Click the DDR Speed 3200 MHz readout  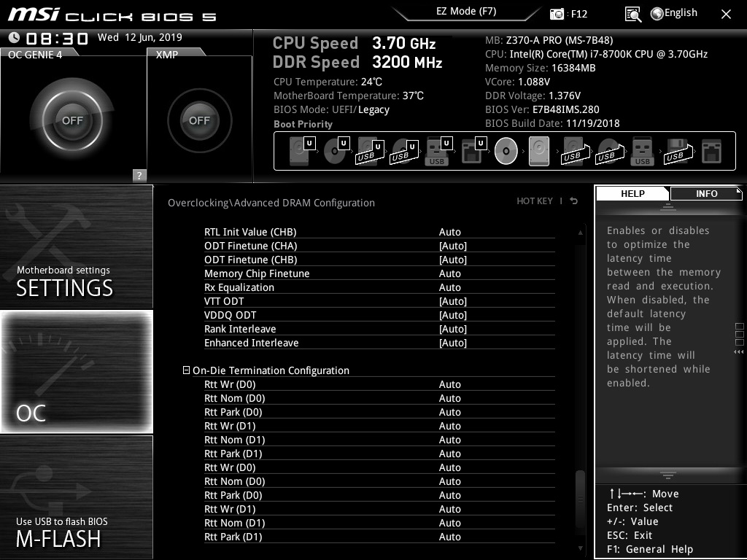[x=357, y=62]
